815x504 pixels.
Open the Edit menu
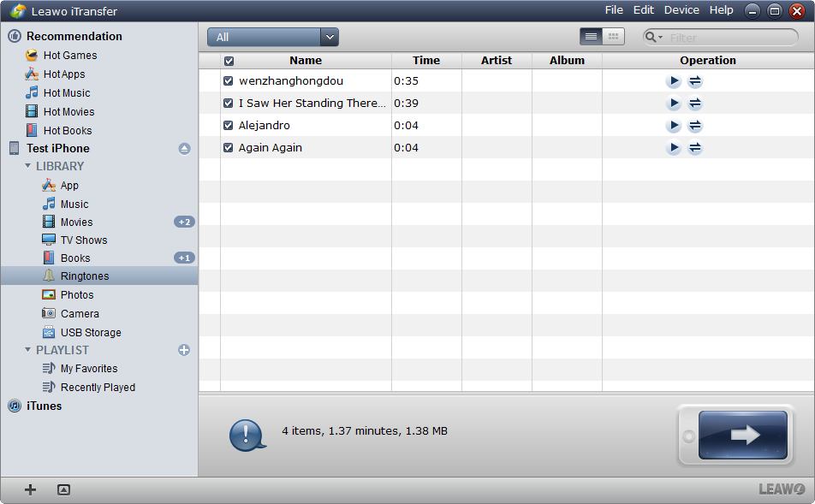pyautogui.click(x=644, y=10)
